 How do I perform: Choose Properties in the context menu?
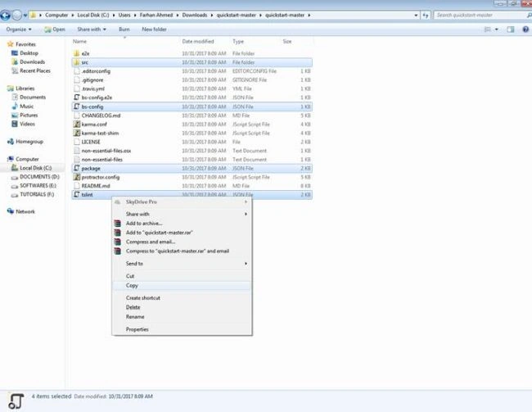(182, 329)
